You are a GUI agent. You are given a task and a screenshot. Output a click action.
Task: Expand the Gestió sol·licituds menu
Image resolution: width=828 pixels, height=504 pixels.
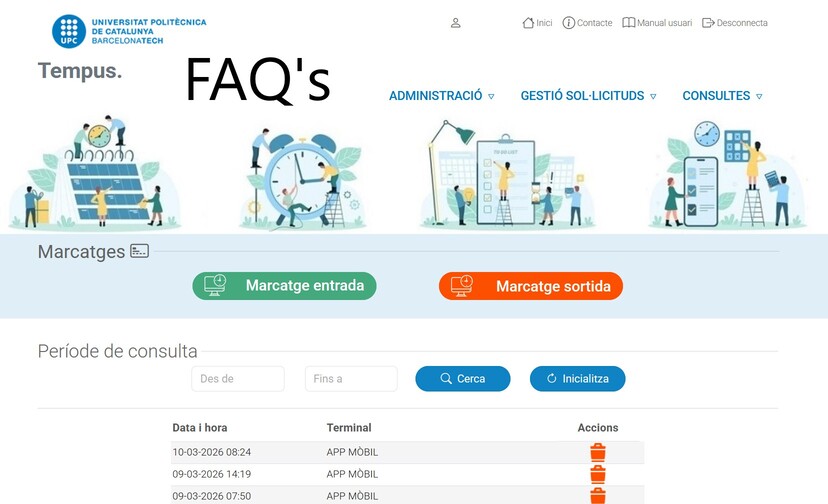click(x=588, y=96)
